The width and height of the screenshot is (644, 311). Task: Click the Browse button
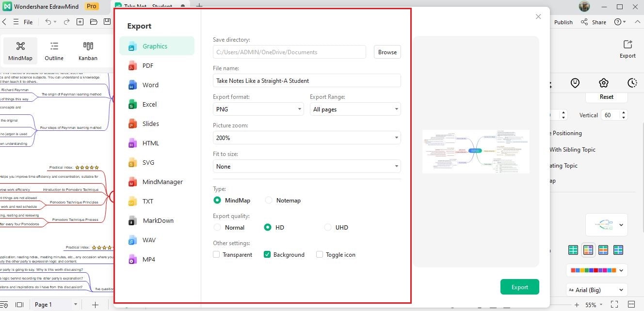tap(387, 52)
